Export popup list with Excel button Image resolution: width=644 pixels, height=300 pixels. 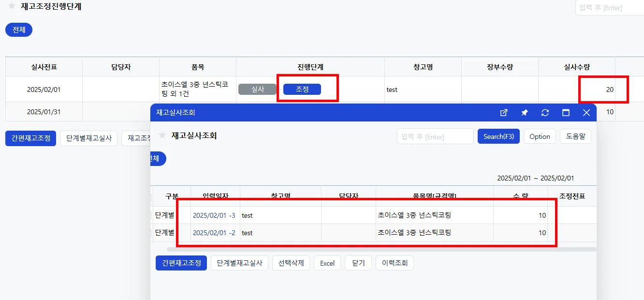tap(327, 263)
